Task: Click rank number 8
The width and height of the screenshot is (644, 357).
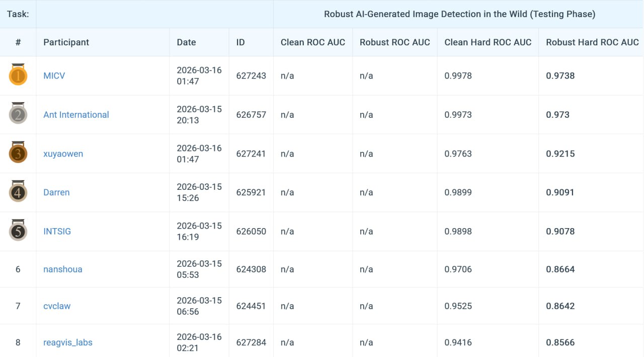Action: pyautogui.click(x=18, y=342)
